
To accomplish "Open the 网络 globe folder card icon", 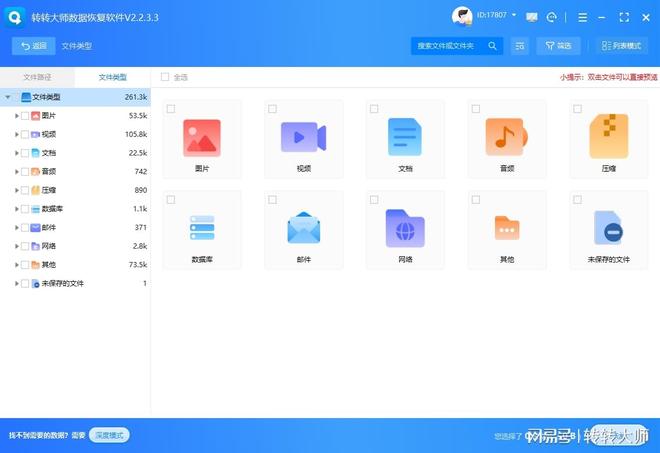I will pos(405,228).
